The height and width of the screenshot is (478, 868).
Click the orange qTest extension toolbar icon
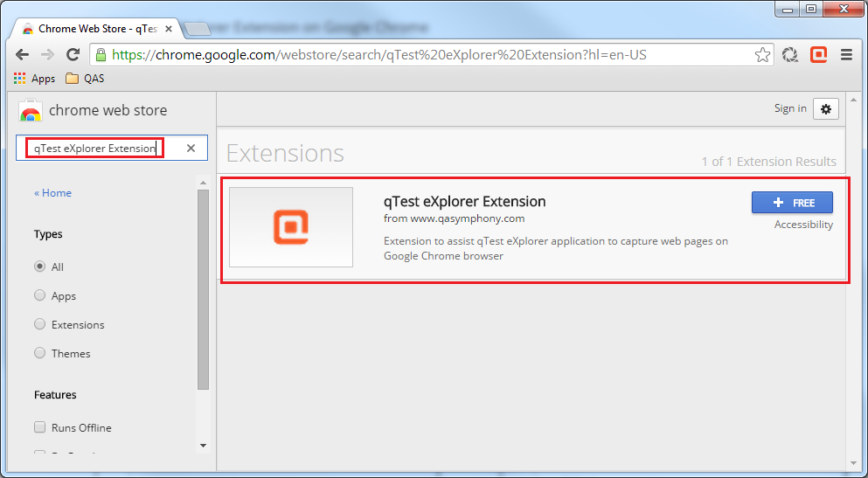pyautogui.click(x=819, y=55)
